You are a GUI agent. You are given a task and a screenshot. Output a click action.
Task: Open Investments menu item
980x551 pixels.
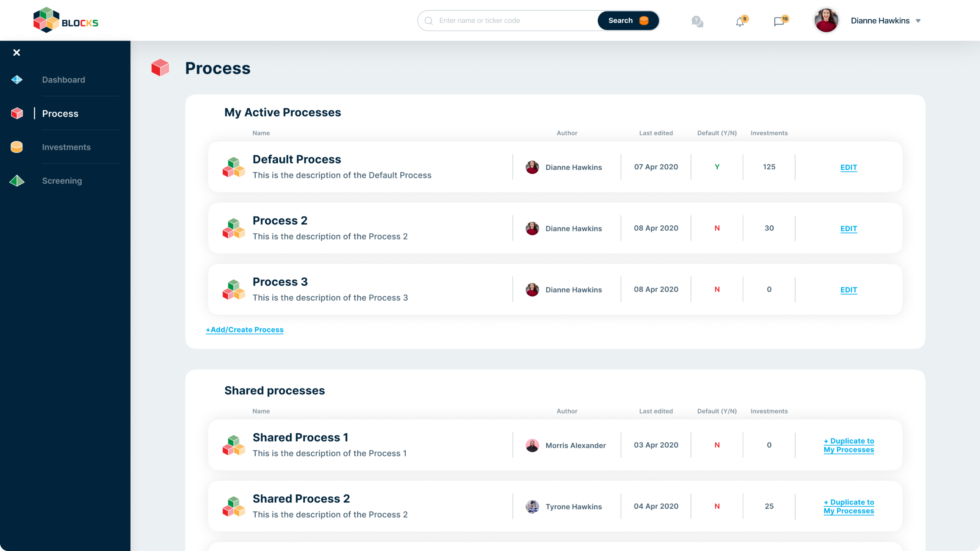tap(66, 147)
